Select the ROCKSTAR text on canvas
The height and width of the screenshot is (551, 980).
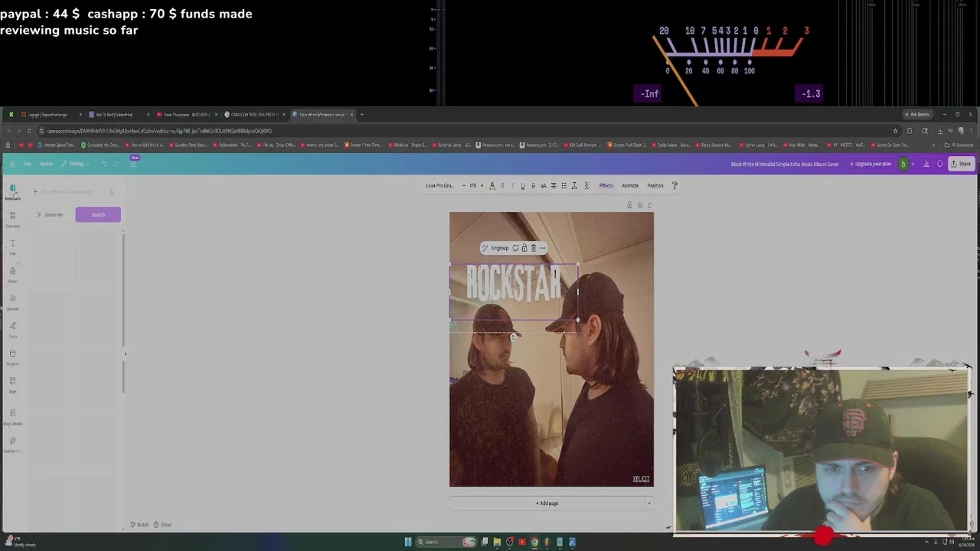(x=513, y=285)
